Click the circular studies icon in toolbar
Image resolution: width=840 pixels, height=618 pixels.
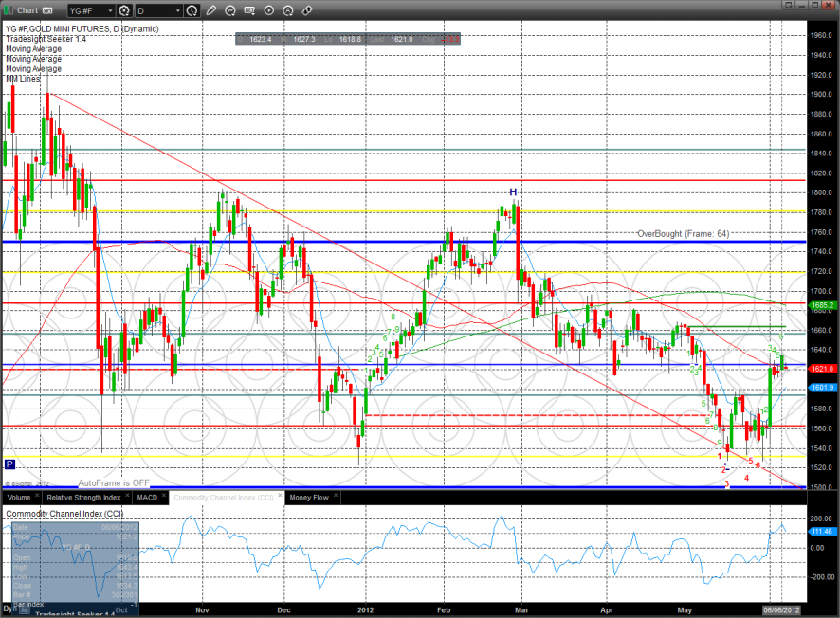click(230, 11)
